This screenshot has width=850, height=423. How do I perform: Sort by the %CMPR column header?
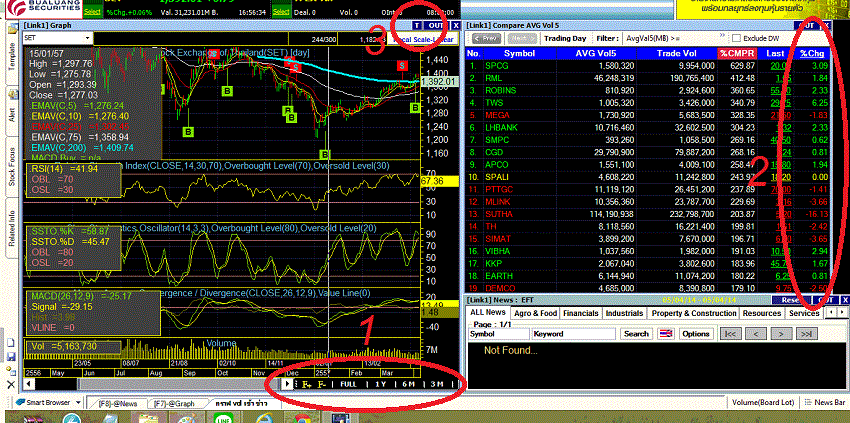click(x=735, y=53)
